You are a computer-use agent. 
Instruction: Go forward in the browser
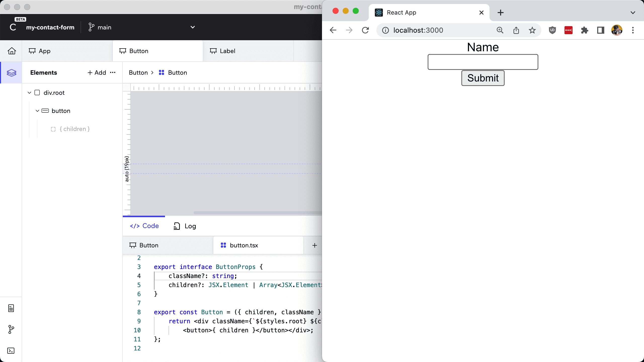349,30
